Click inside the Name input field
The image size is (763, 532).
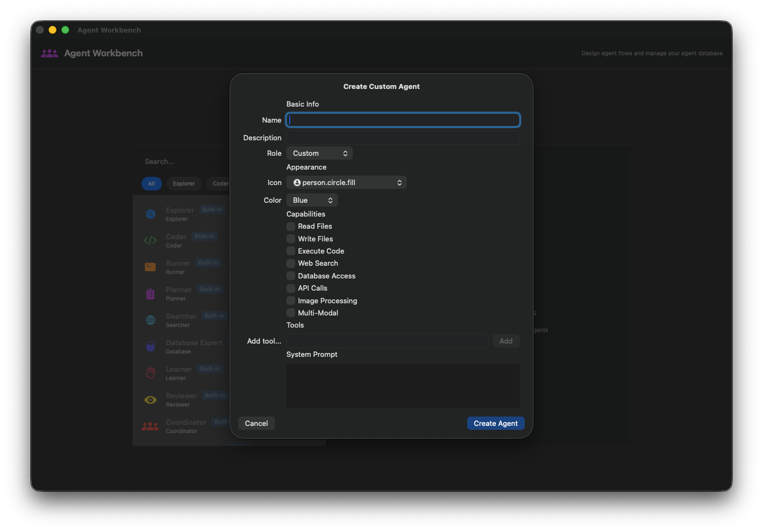coord(403,120)
